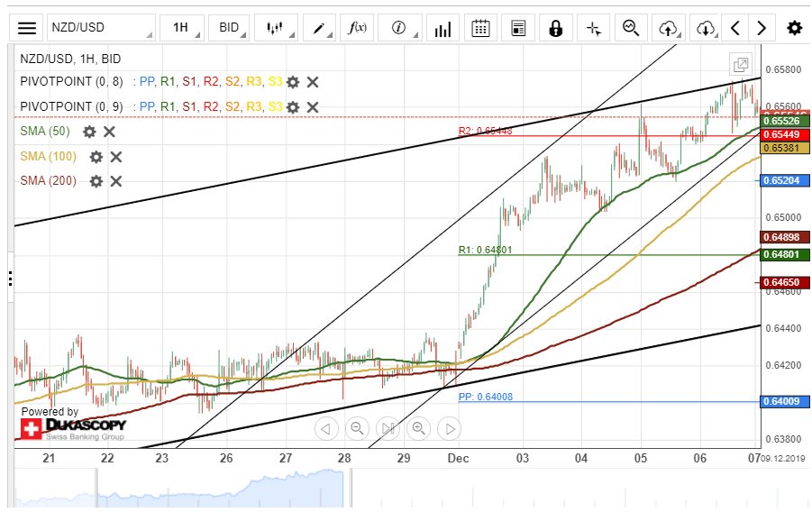Open settings for SMA (200) indicator
The image size is (812, 512).
(96, 181)
